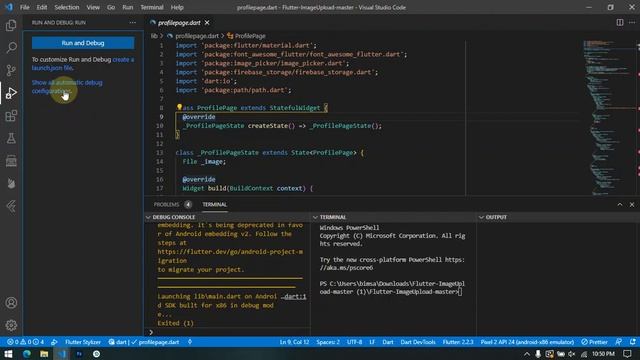Viewport: 640px width, 360px height.
Task: Click the Run and Debug button
Action: point(83,43)
